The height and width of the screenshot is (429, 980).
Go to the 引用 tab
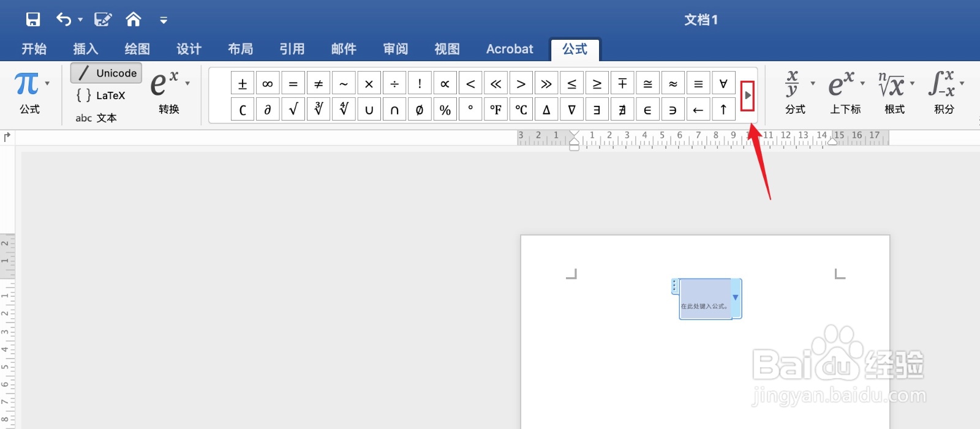[x=292, y=49]
